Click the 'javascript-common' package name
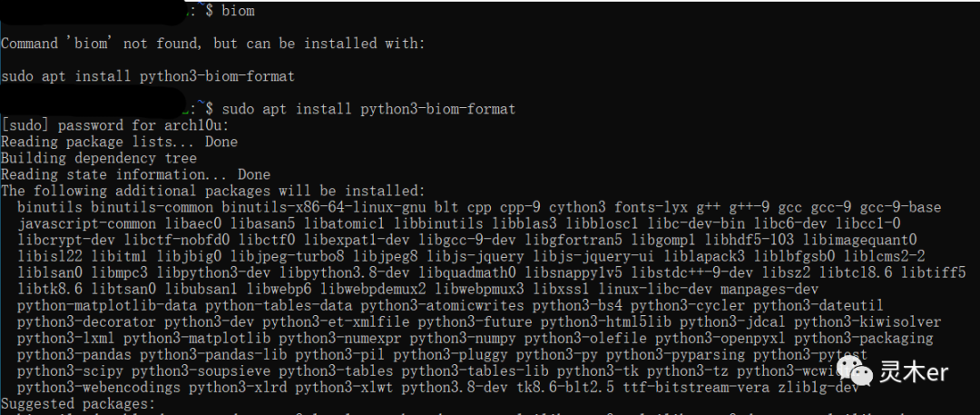 coord(87,223)
